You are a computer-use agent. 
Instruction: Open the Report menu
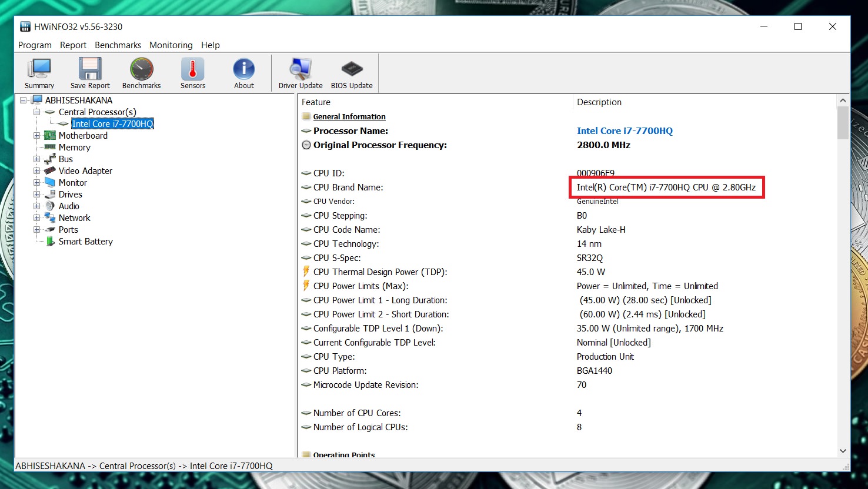click(x=73, y=45)
